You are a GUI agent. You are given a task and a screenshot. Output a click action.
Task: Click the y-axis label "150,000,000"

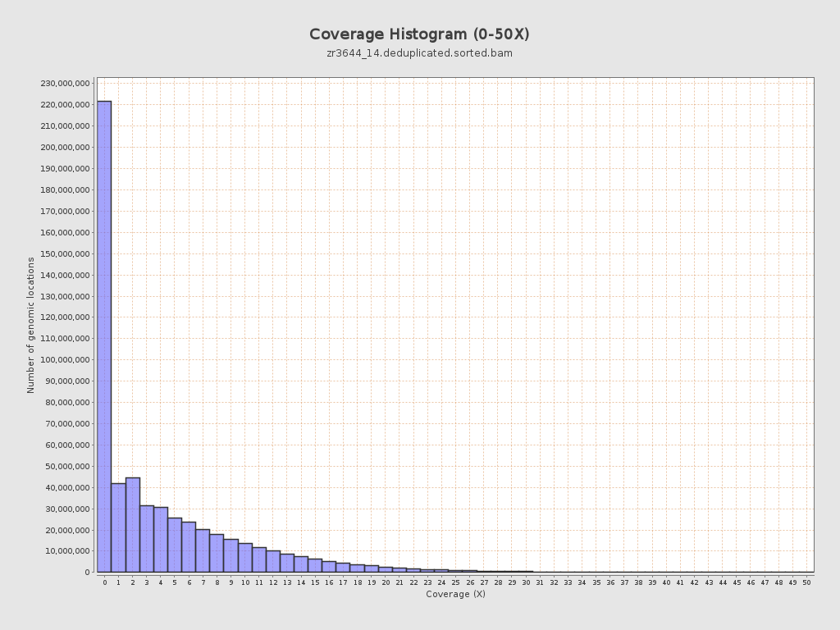(x=65, y=254)
